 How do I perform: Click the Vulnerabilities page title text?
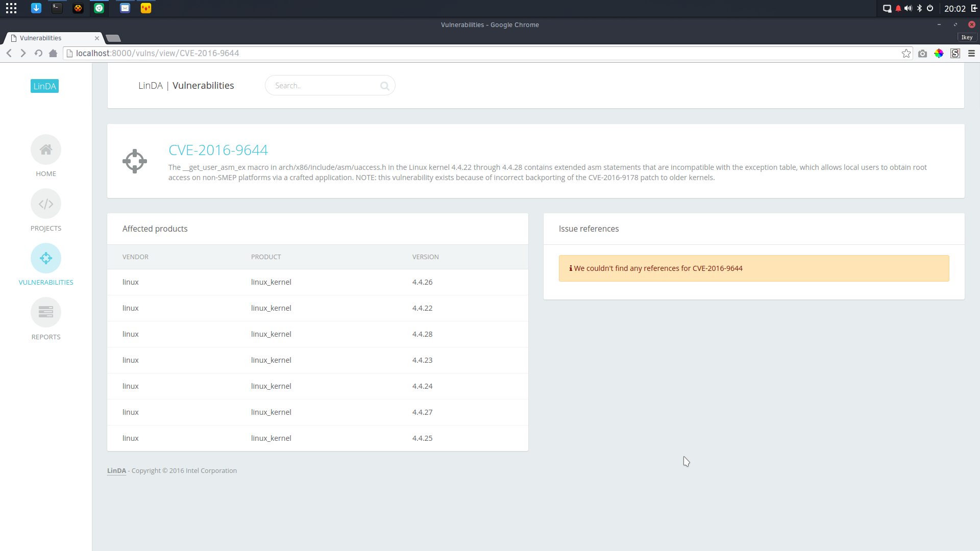203,86
